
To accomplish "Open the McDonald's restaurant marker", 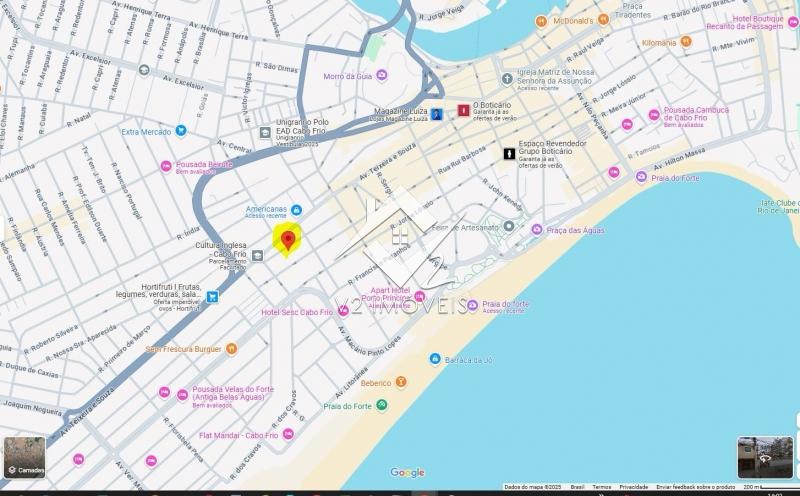I will point(541,20).
